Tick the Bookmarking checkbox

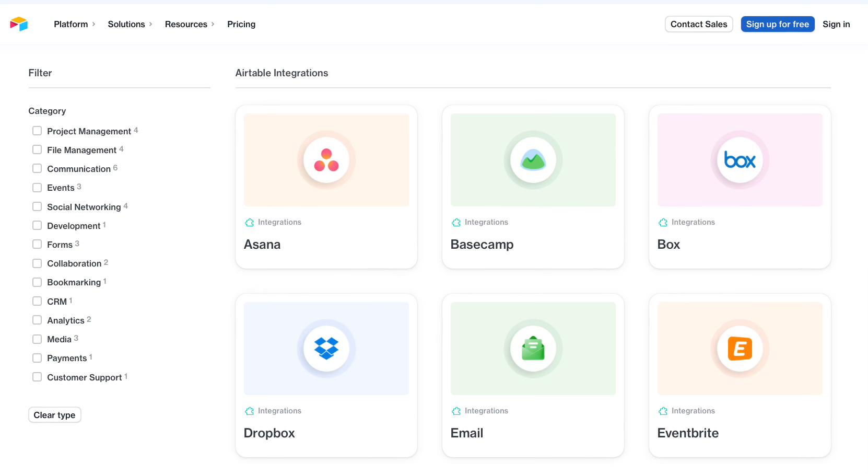(37, 282)
